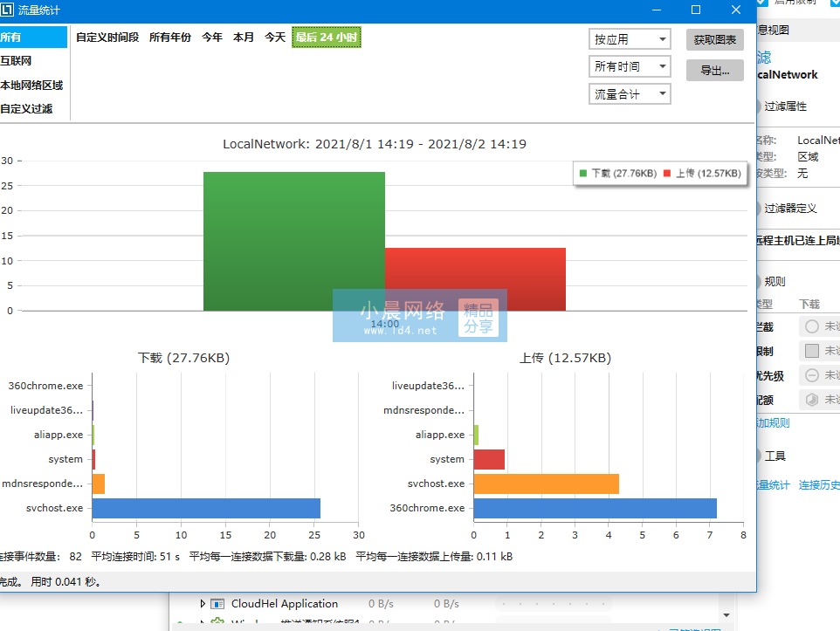
Task: Click the average upload per connection 0.11 kB text
Action: (434, 557)
